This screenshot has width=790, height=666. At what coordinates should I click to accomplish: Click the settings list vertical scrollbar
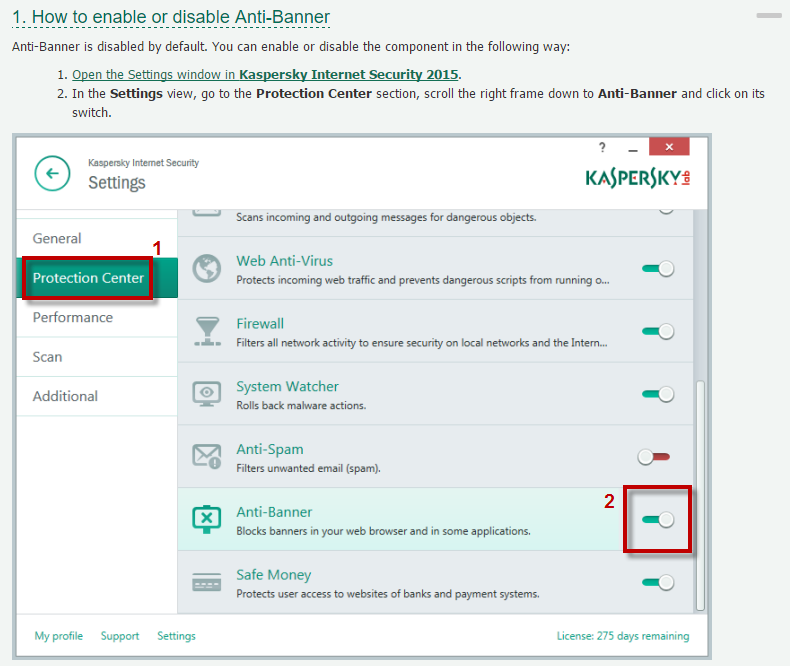click(700, 496)
